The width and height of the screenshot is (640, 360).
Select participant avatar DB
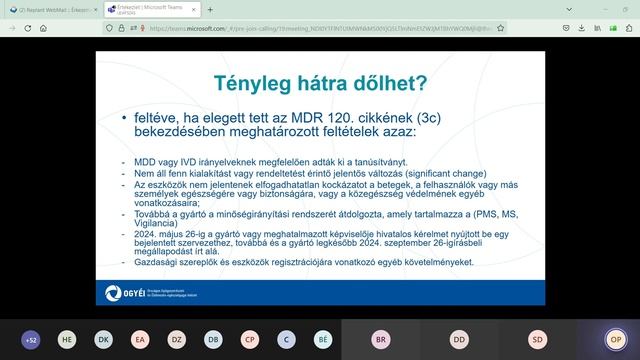click(213, 340)
